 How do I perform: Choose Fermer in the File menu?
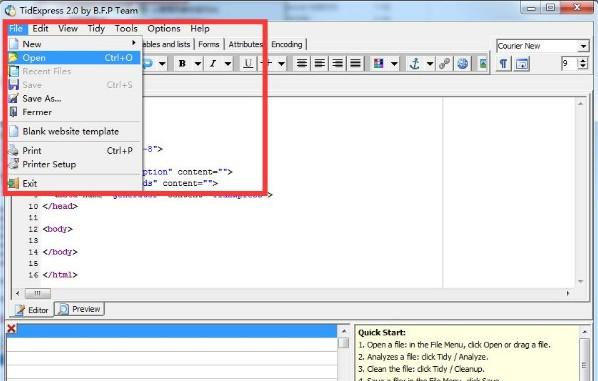tap(74, 112)
